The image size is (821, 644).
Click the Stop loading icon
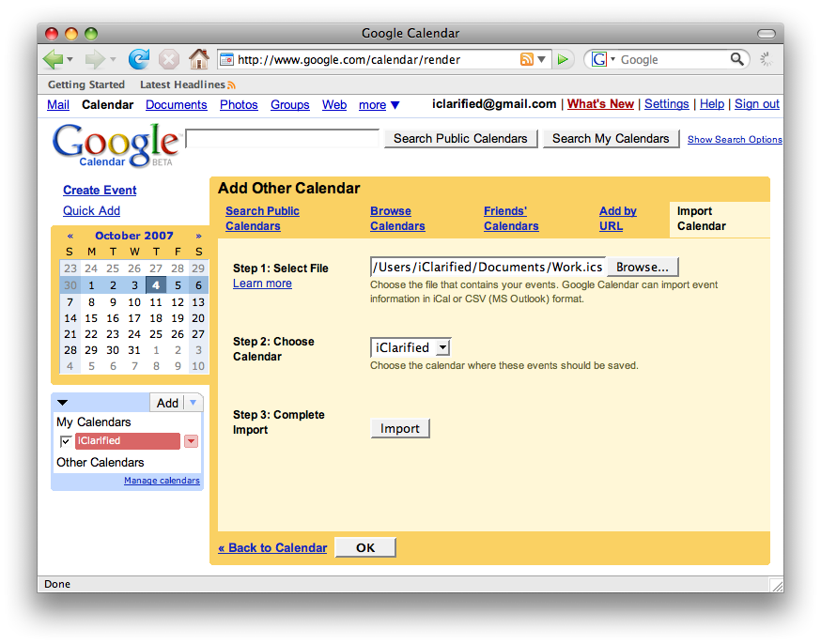168,60
